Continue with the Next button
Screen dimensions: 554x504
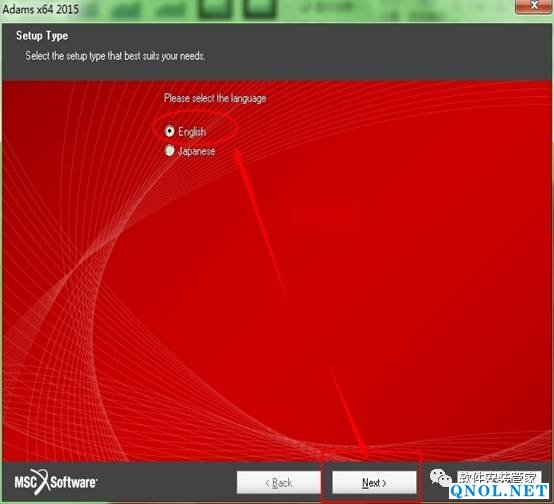(x=374, y=482)
